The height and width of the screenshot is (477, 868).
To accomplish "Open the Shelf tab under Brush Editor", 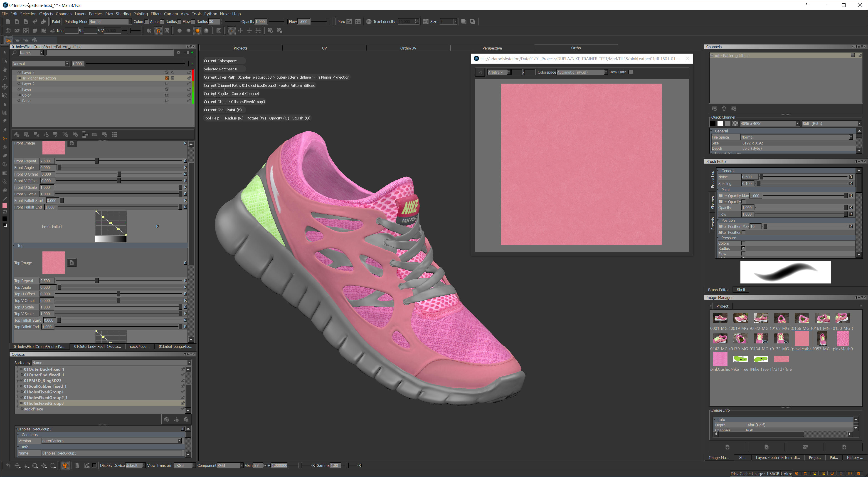I will click(741, 290).
